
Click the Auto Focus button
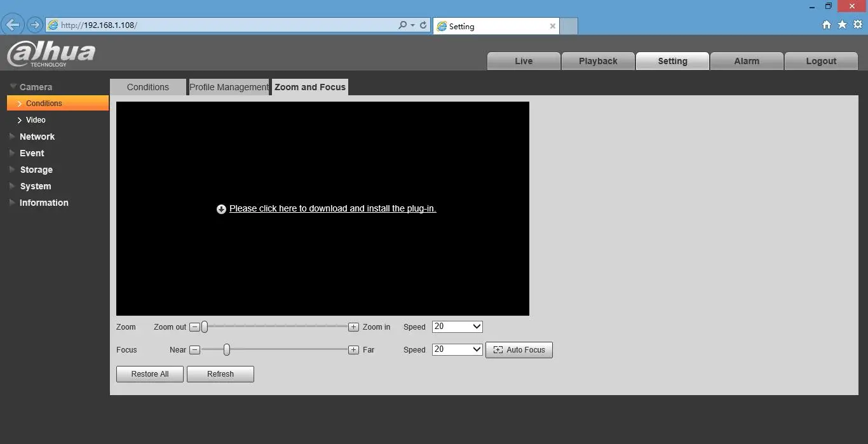(519, 350)
